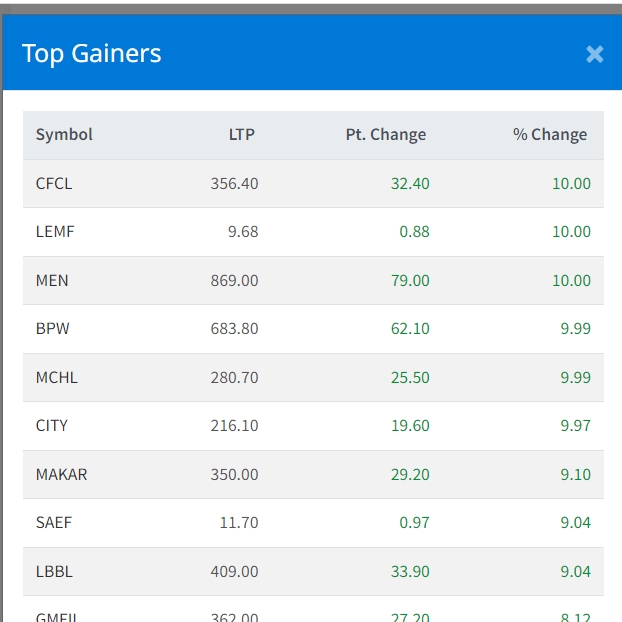Screen dimensions: 622x622
Task: Sort by the LTP column header
Action: (x=242, y=135)
